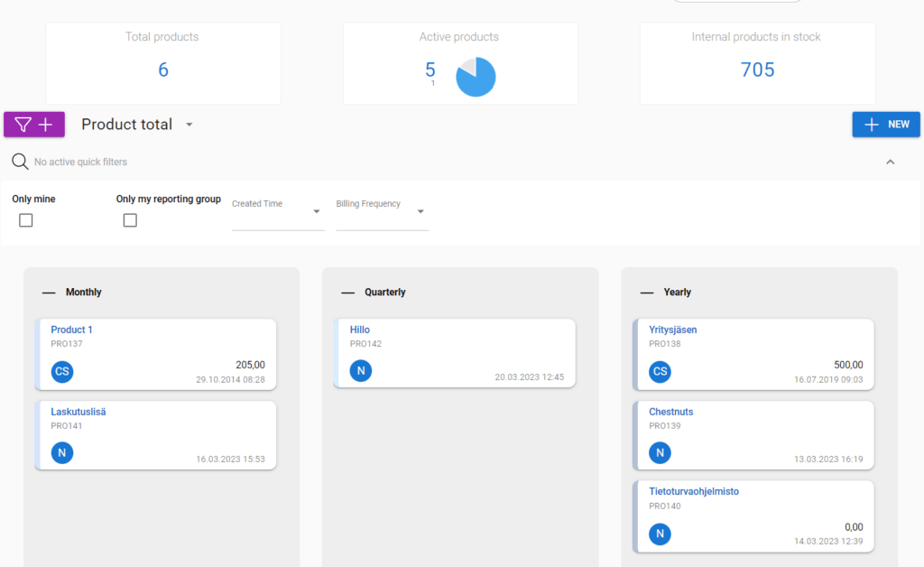Click the CS avatar icon on Product 1 card
This screenshot has height=567, width=924.
coord(61,371)
